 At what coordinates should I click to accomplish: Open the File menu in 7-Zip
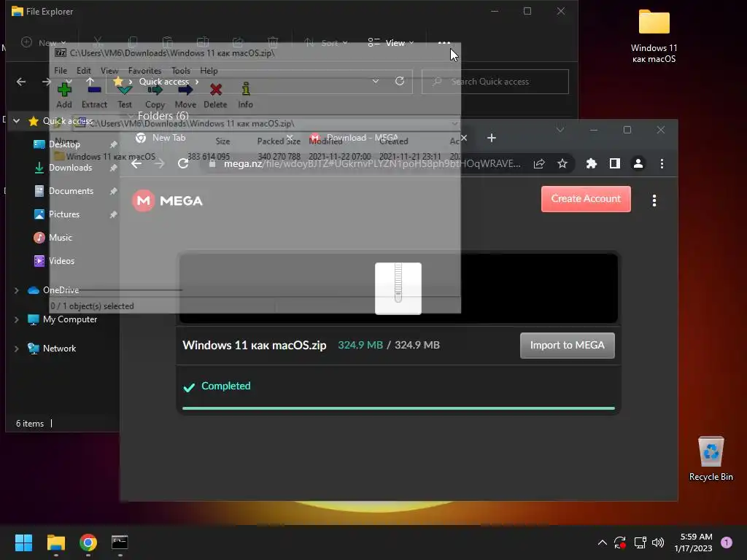[61, 71]
